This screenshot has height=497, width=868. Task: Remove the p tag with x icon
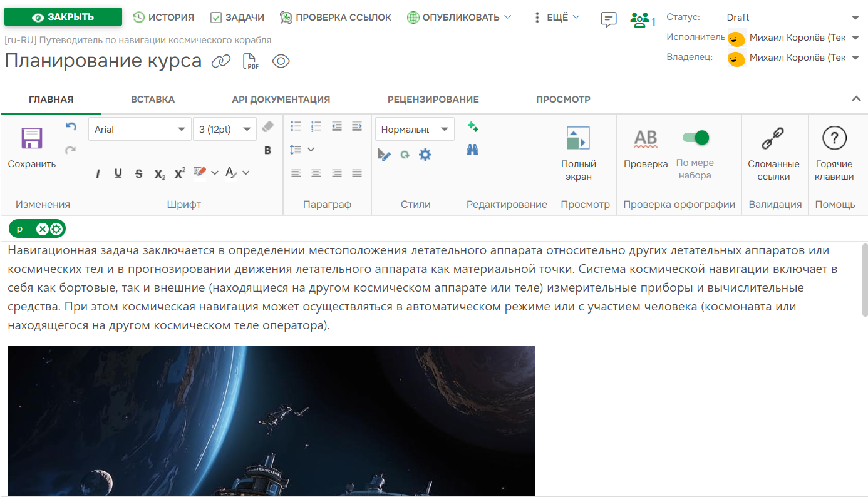click(x=42, y=229)
